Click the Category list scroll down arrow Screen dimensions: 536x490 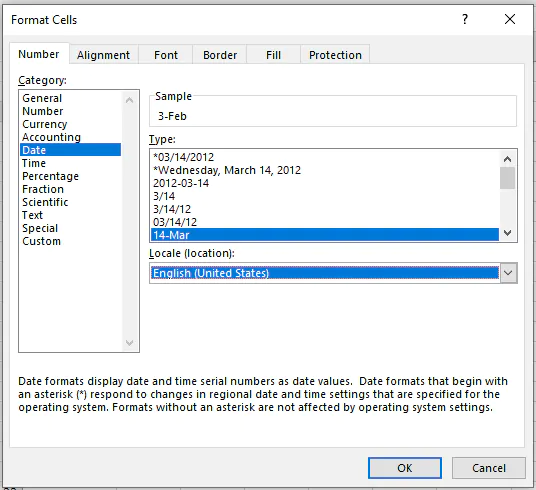tap(130, 342)
